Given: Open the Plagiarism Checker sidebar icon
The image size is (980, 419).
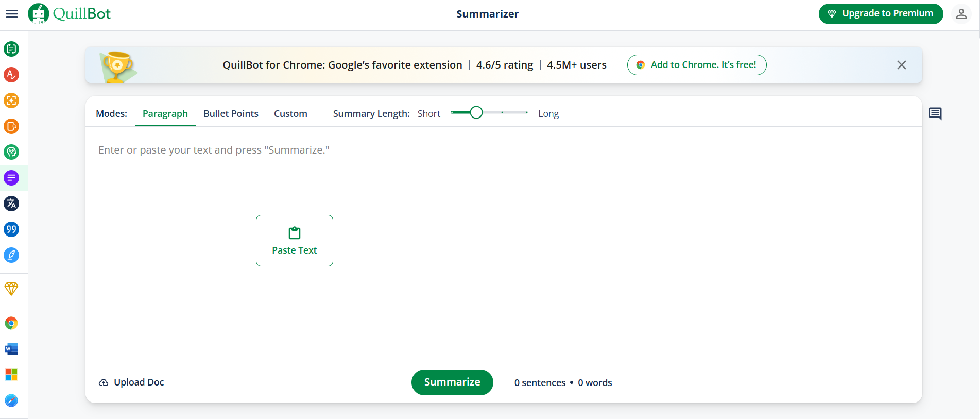Looking at the screenshot, I should tap(11, 126).
